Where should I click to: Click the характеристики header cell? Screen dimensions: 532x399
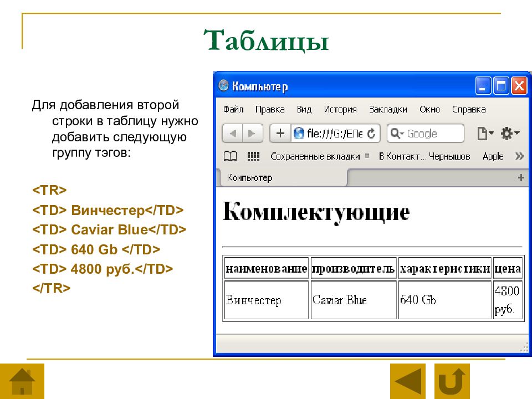tap(445, 269)
